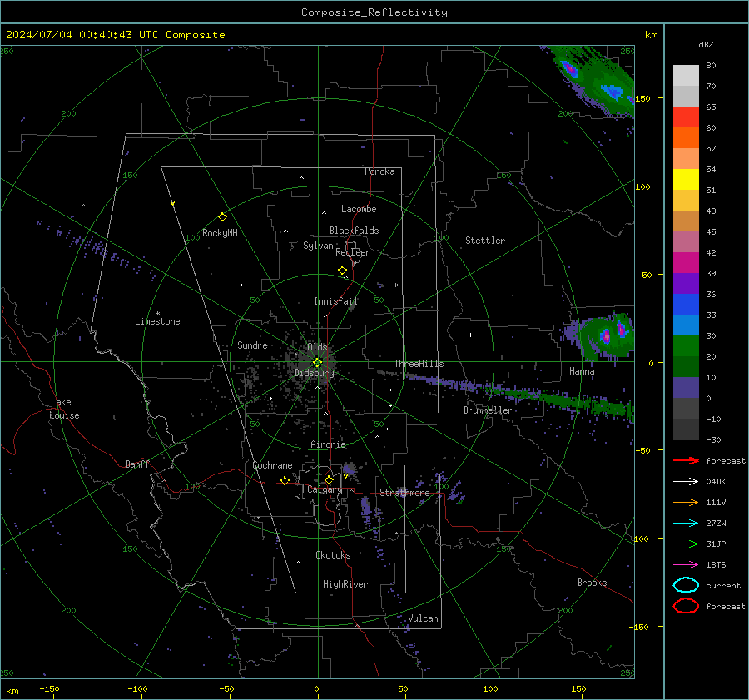Select the Sundre label
This screenshot has width=749, height=700.
coord(252,345)
